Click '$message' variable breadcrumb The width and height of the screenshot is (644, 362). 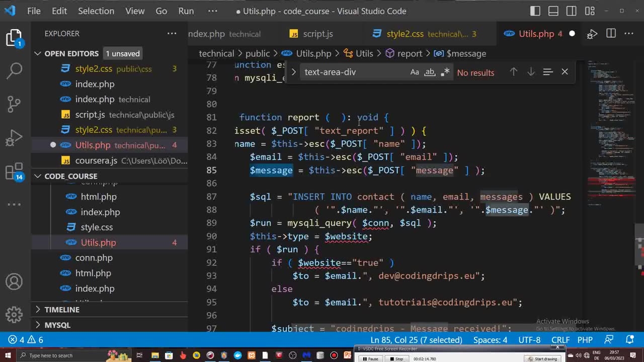tap(460, 53)
